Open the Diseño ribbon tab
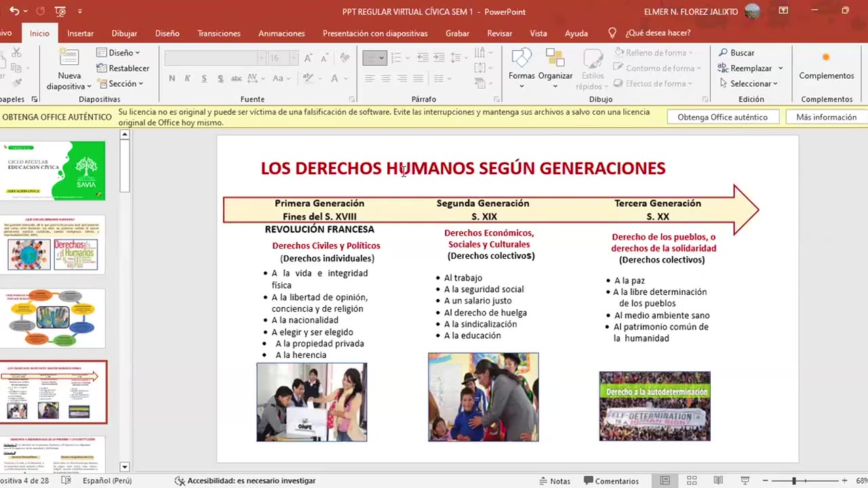Screen dimensions: 868x488 pos(167,33)
